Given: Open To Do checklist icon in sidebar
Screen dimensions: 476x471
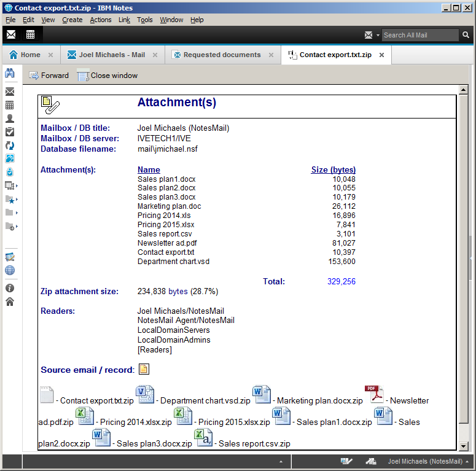Looking at the screenshot, I should point(10,131).
